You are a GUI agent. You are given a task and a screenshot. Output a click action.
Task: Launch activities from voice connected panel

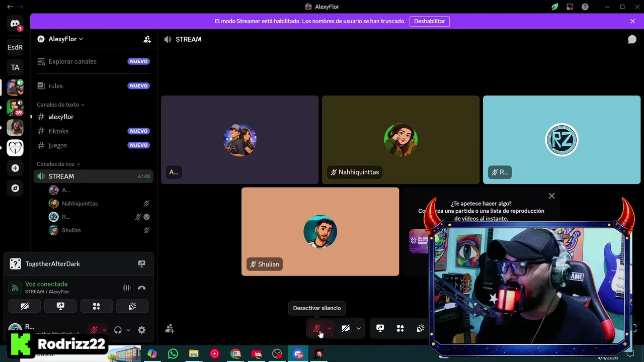click(96, 306)
